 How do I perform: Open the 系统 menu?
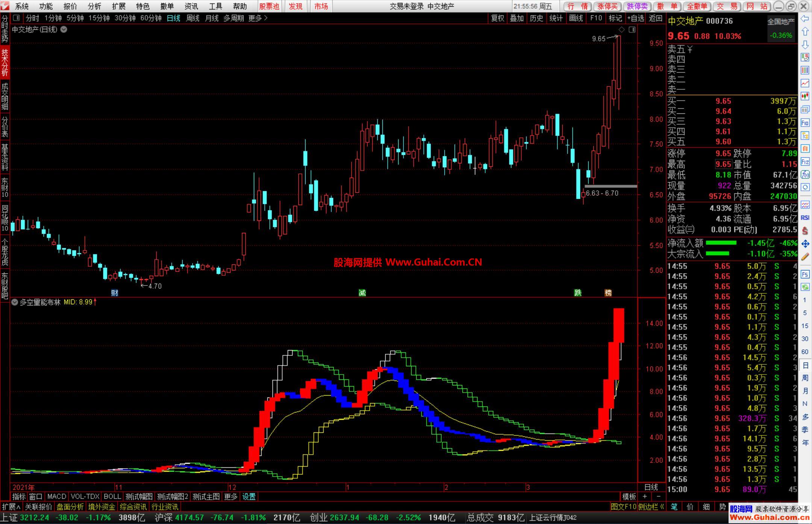22,6
